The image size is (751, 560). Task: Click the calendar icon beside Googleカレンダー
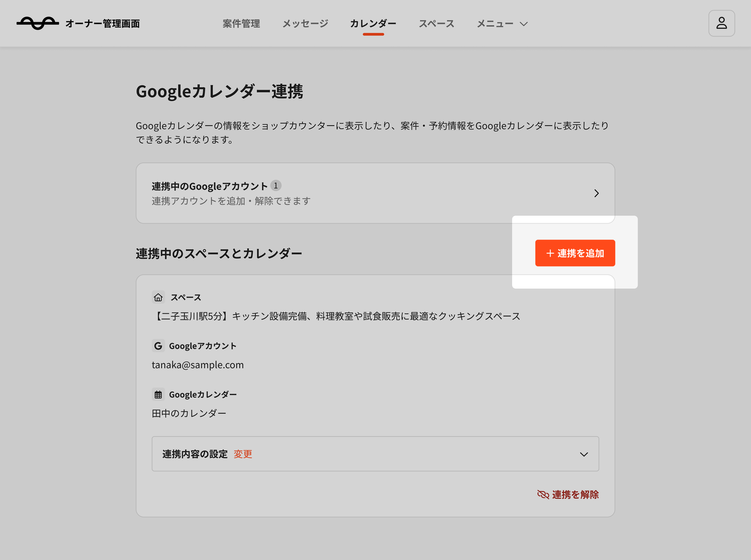pyautogui.click(x=158, y=395)
